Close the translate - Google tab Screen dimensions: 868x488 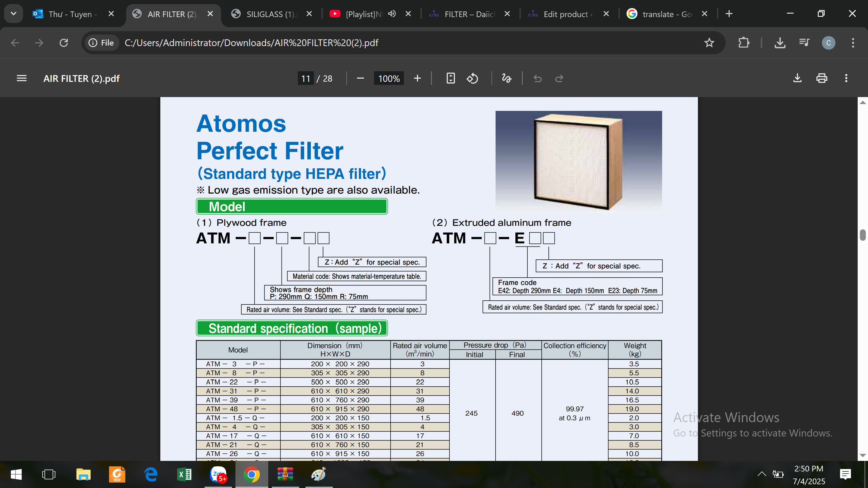[704, 14]
